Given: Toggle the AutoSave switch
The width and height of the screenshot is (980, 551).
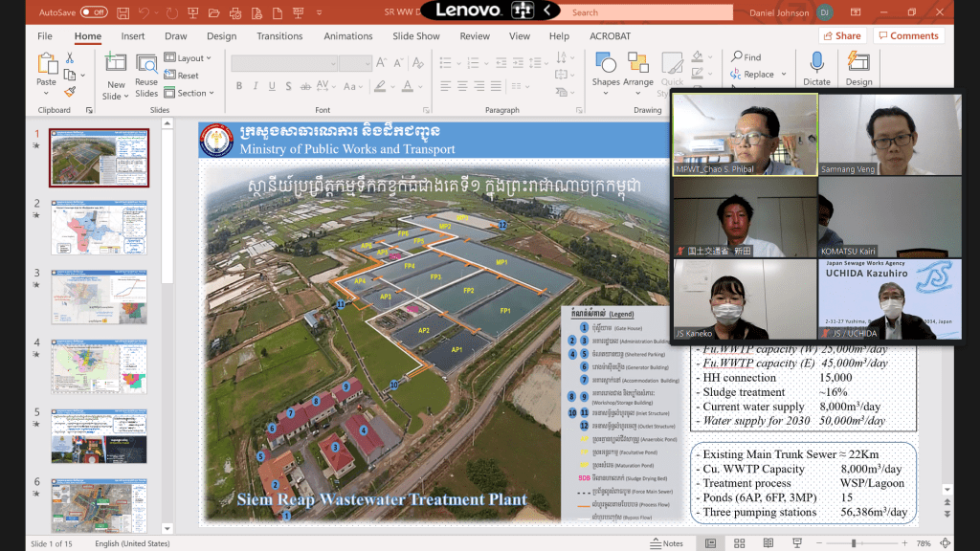Looking at the screenshot, I should tap(93, 12).
